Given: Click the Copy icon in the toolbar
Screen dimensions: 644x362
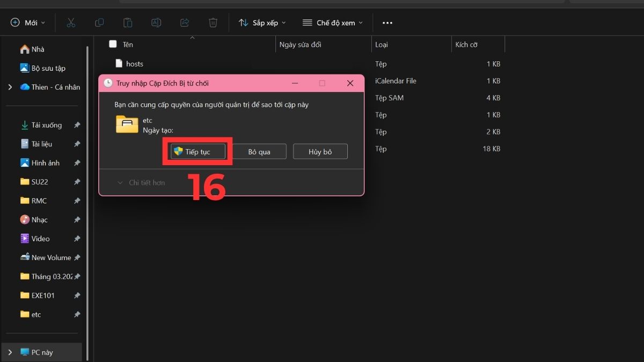Looking at the screenshot, I should [99, 22].
